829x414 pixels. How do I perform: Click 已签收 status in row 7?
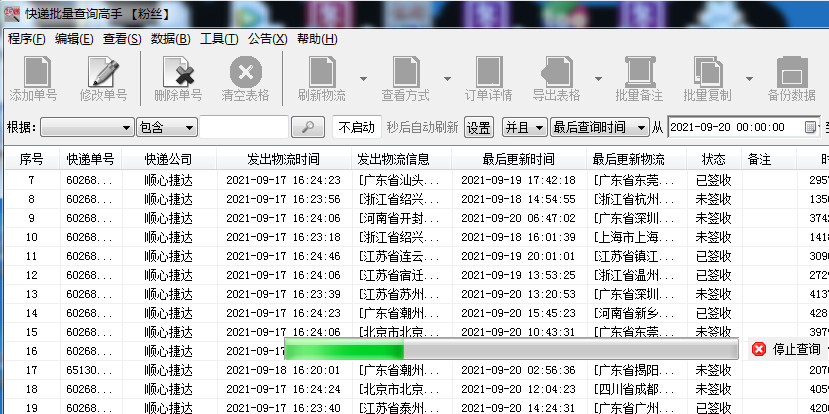(713, 180)
